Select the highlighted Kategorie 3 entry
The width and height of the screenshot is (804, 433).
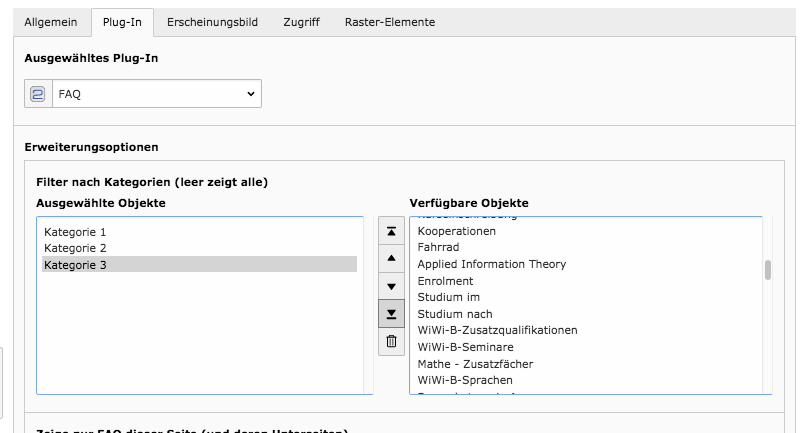75,265
